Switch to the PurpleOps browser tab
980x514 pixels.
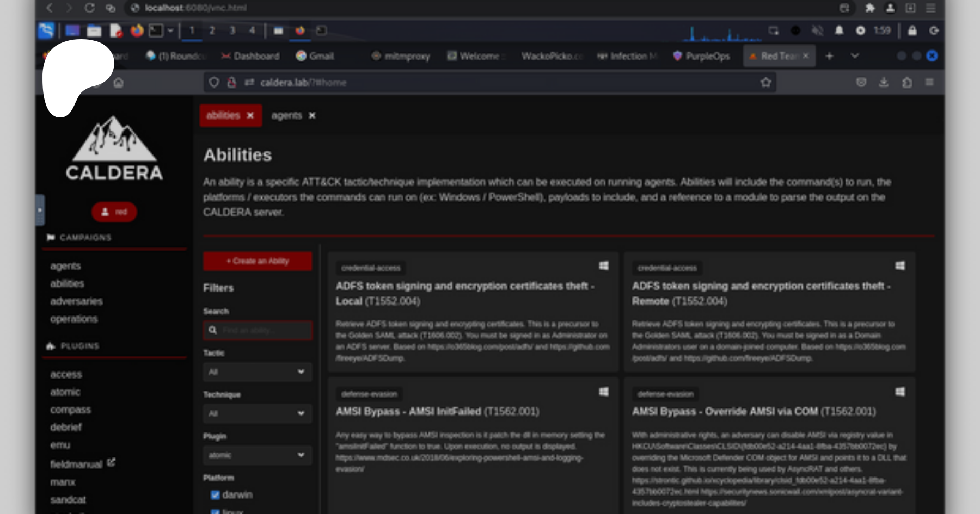pos(701,56)
